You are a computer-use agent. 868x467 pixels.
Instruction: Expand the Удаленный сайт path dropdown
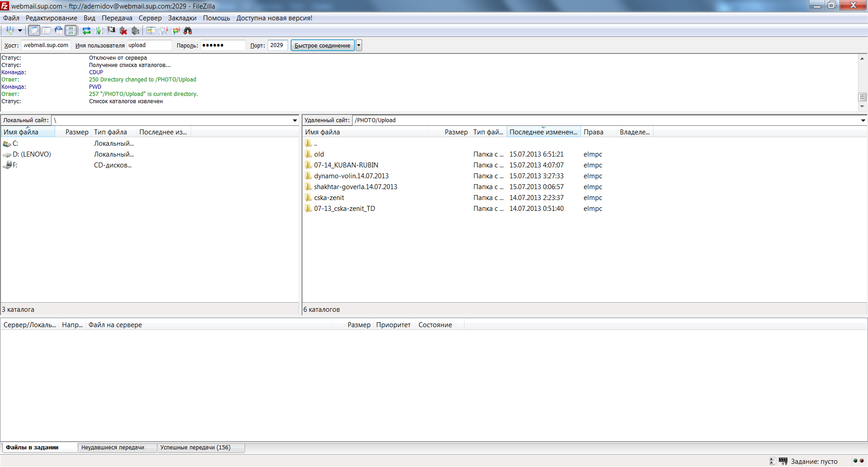pos(863,120)
